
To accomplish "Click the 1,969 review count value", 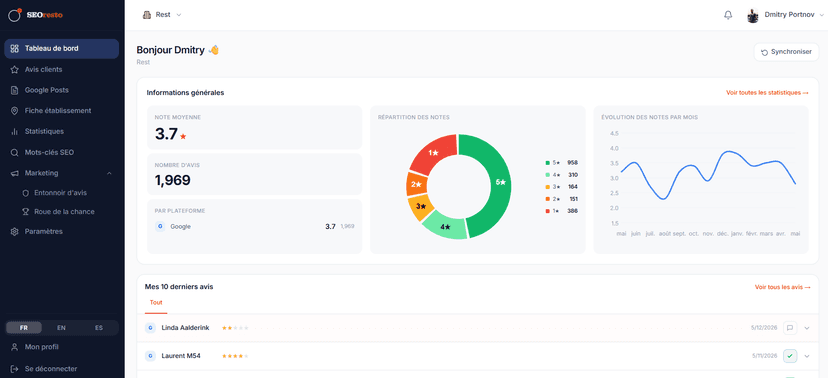I will tap(172, 181).
